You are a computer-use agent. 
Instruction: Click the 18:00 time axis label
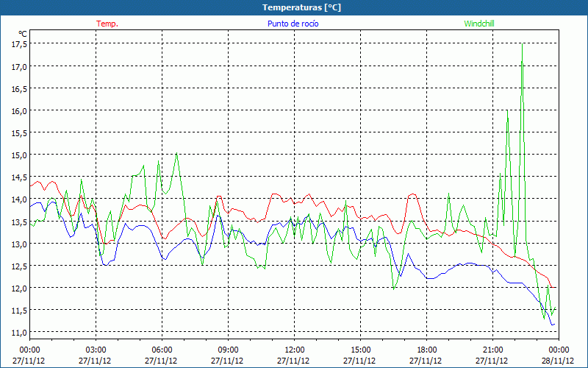click(427, 350)
